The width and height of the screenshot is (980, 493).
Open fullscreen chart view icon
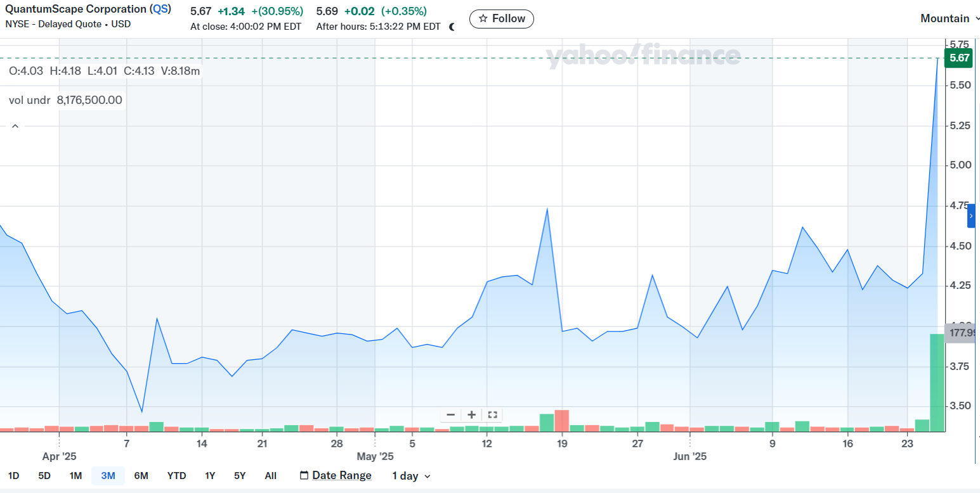point(492,414)
